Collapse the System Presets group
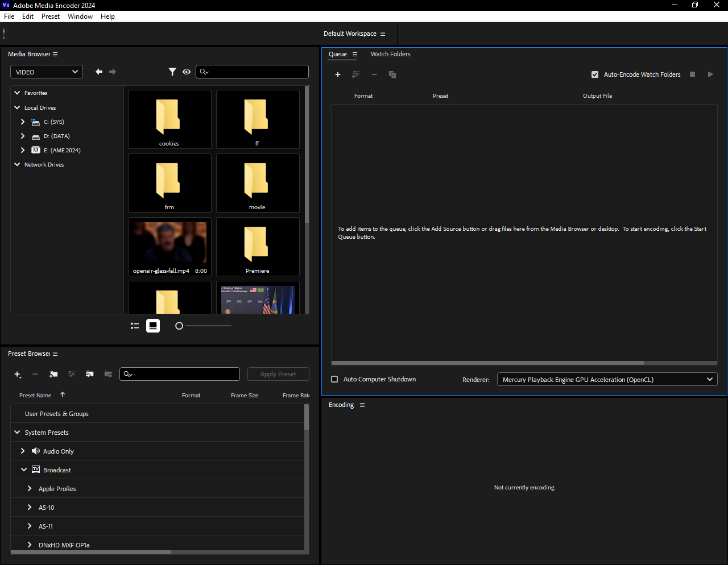The height and width of the screenshot is (565, 728). tap(18, 433)
